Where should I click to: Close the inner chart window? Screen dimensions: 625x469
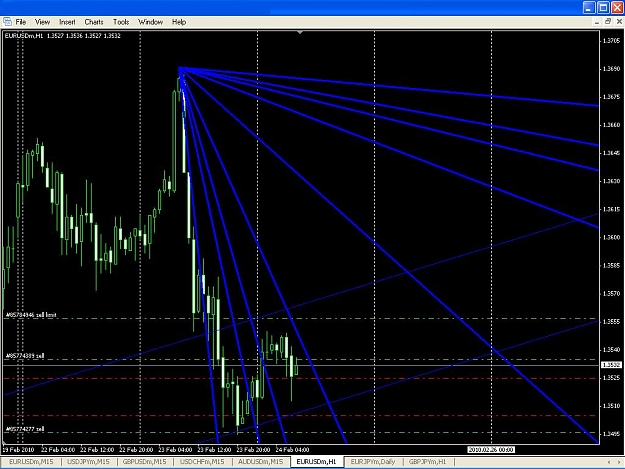tap(619, 22)
